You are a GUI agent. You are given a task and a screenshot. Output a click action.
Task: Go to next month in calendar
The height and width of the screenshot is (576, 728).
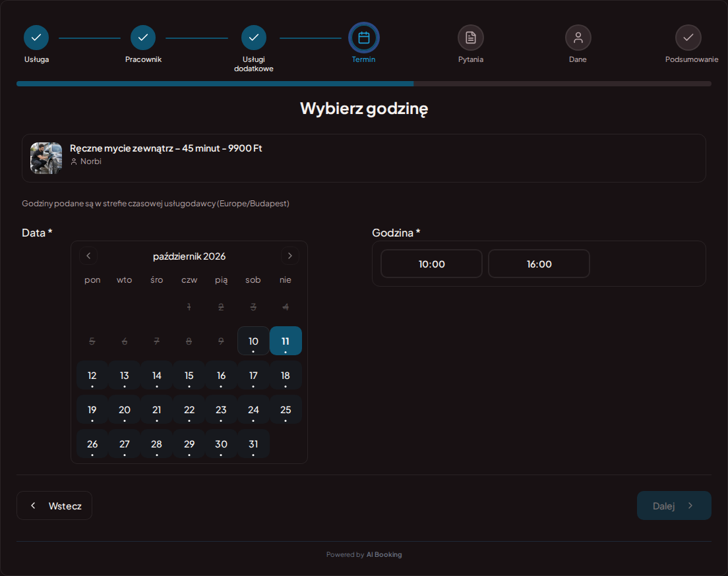(289, 256)
